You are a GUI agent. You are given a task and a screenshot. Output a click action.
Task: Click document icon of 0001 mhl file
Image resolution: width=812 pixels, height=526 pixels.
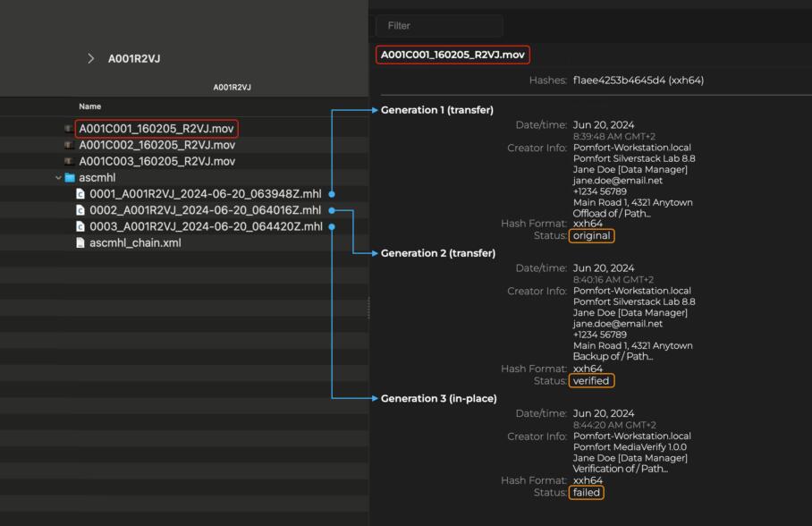(x=80, y=194)
